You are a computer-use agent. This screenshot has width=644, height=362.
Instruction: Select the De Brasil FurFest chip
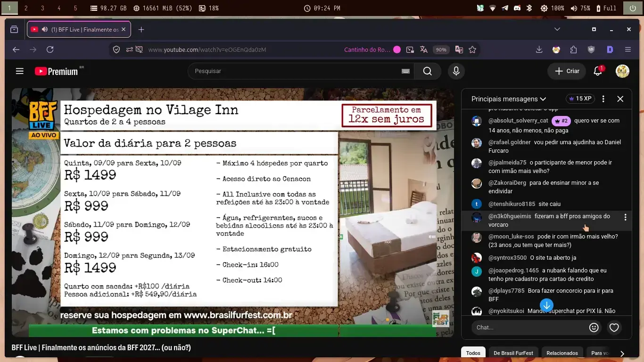[x=513, y=353]
